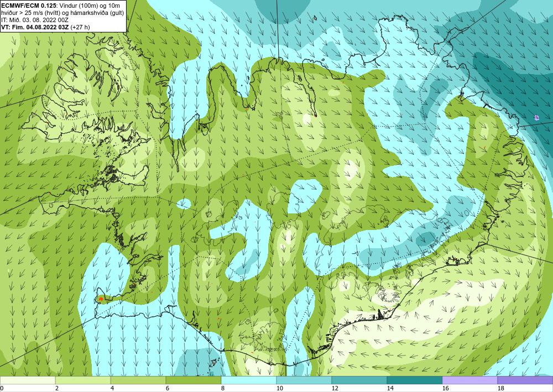The width and height of the screenshot is (553, 392).
Task: Click the 0–2 m/s pale legend swatch
Action: pyautogui.click(x=28, y=380)
